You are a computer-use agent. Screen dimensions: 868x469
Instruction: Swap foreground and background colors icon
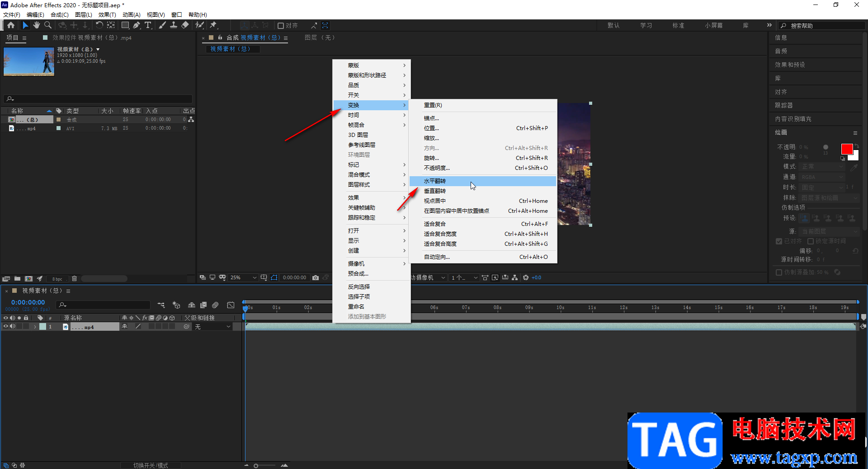(x=857, y=146)
